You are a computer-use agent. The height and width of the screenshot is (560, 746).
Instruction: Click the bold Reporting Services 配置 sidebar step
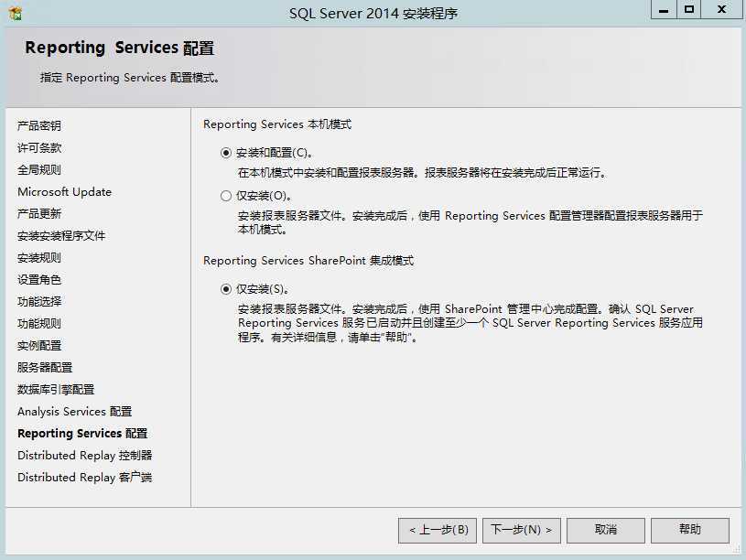coord(82,434)
